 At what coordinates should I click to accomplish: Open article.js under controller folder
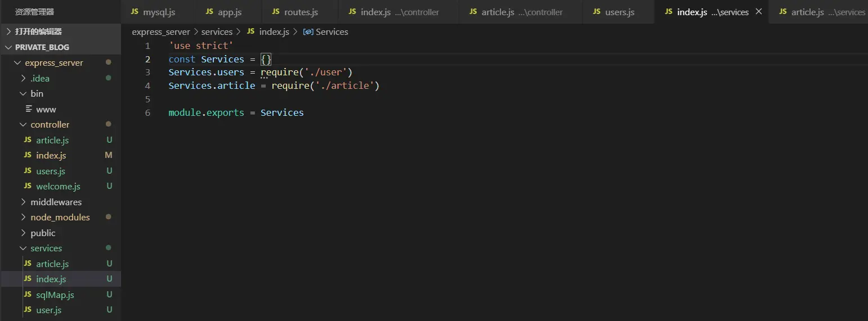click(x=60, y=140)
